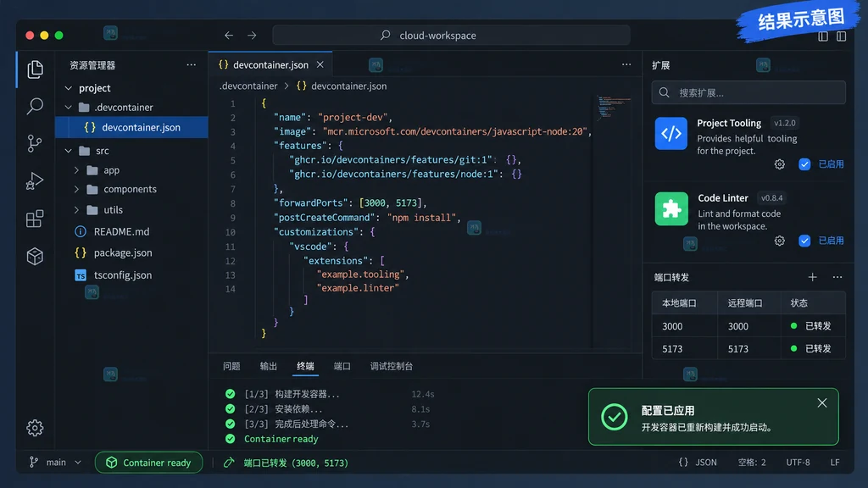Open port forwarding more actions ellipsis

pyautogui.click(x=837, y=277)
